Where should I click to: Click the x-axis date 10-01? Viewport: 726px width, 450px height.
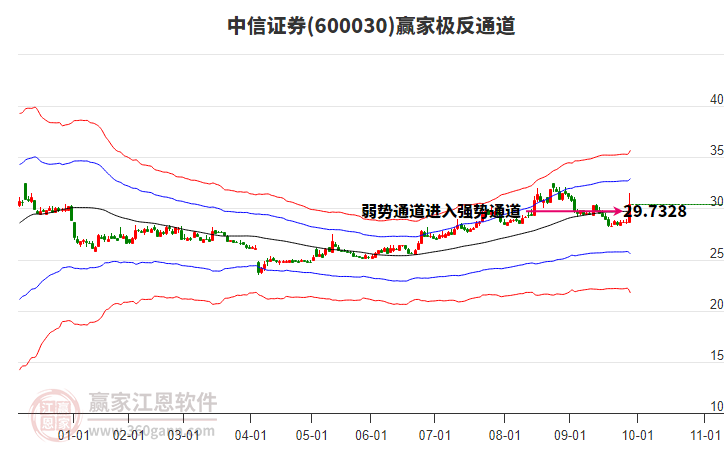638,435
